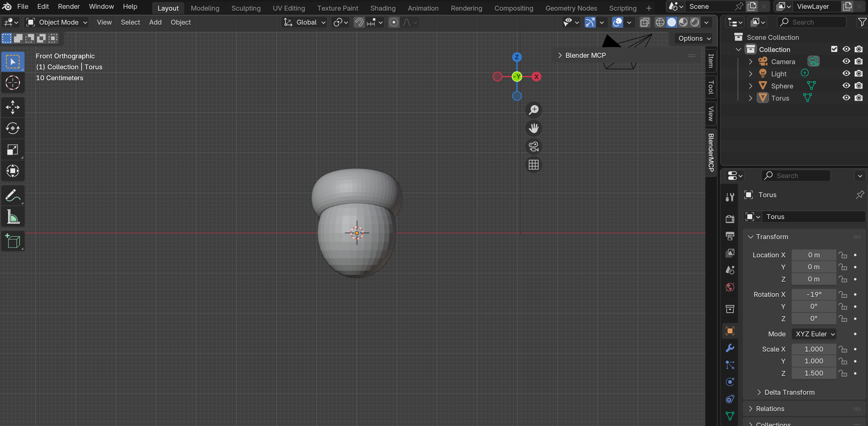Select the Add Cube tool

point(12,241)
